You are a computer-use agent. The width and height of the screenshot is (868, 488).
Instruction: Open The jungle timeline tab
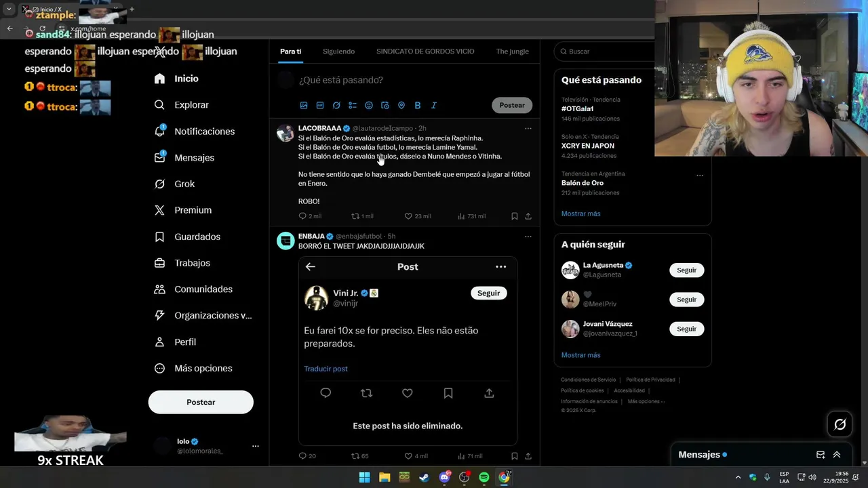coord(512,52)
